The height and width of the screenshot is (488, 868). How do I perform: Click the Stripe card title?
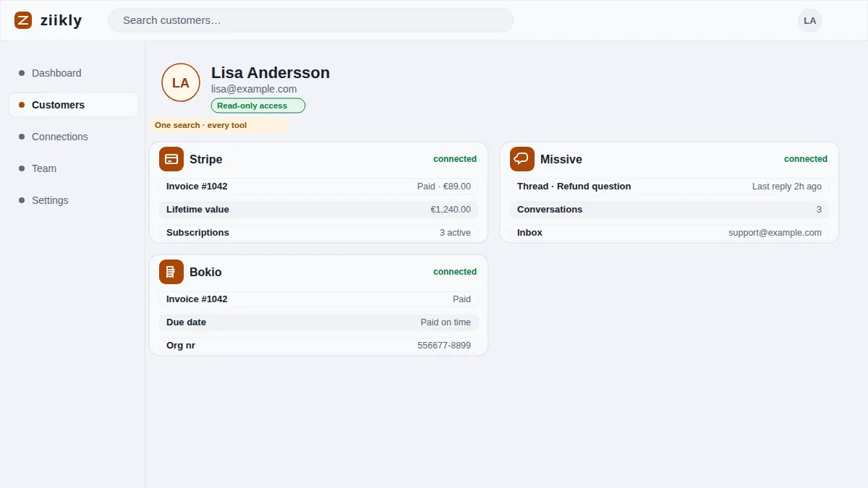point(206,159)
